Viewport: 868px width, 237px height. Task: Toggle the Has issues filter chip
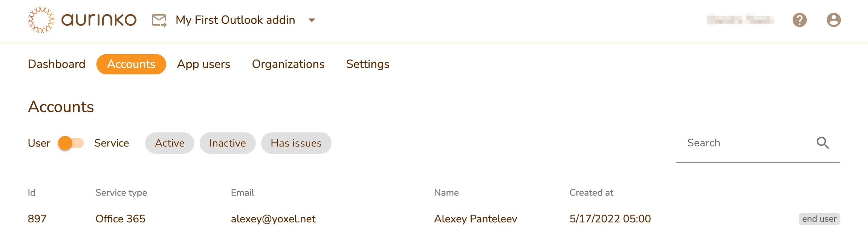click(296, 143)
